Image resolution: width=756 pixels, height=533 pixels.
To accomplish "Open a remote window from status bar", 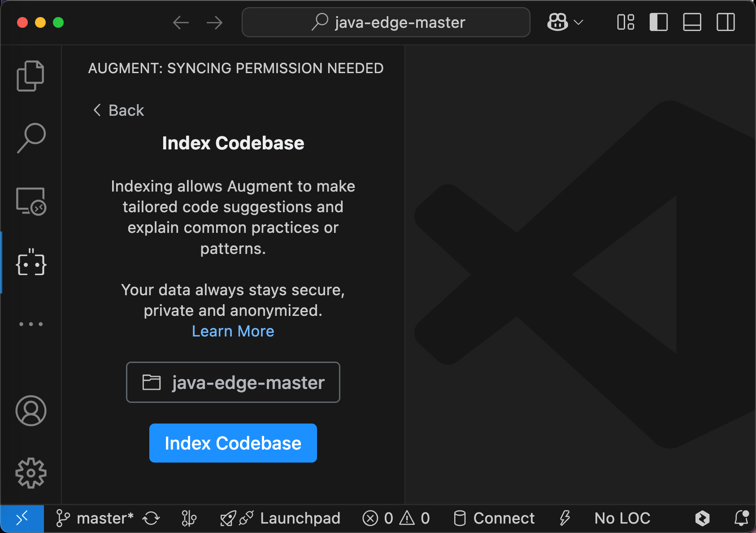I will click(22, 518).
